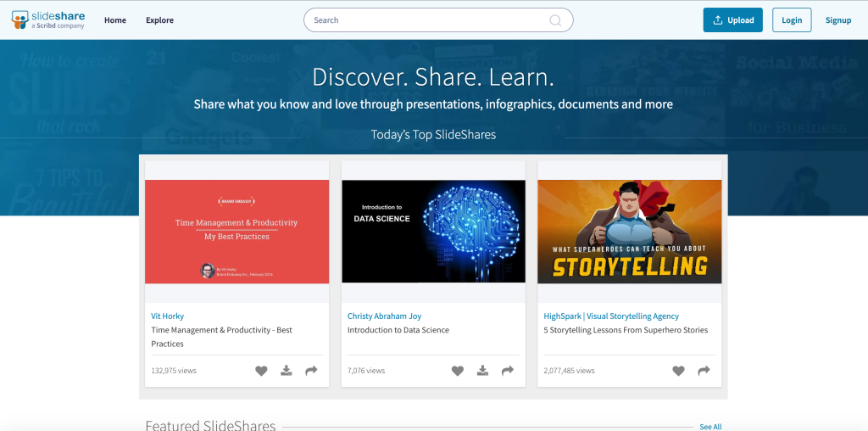Visit author Vit Horky's profile
This screenshot has height=431, width=868.
tap(168, 316)
